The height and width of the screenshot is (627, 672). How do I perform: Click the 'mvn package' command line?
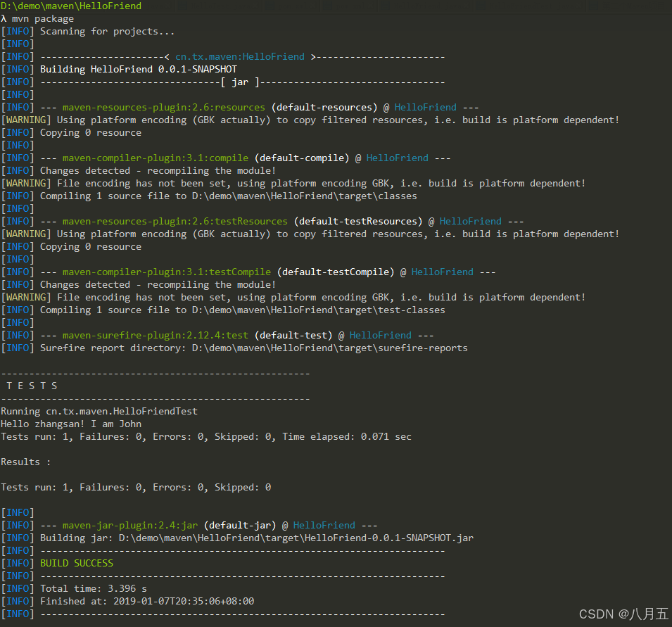click(37, 19)
